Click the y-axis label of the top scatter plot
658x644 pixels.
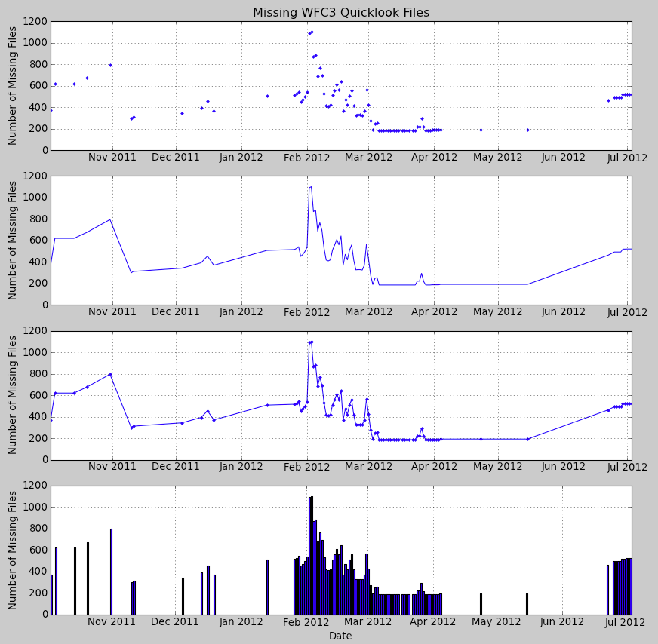(x=13, y=85)
